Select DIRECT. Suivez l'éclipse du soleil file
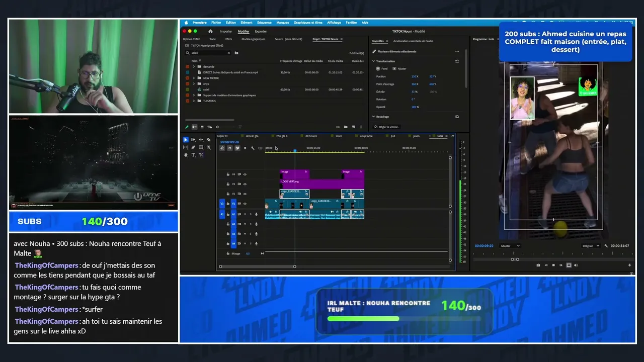The width and height of the screenshot is (644, 362). pos(230,72)
